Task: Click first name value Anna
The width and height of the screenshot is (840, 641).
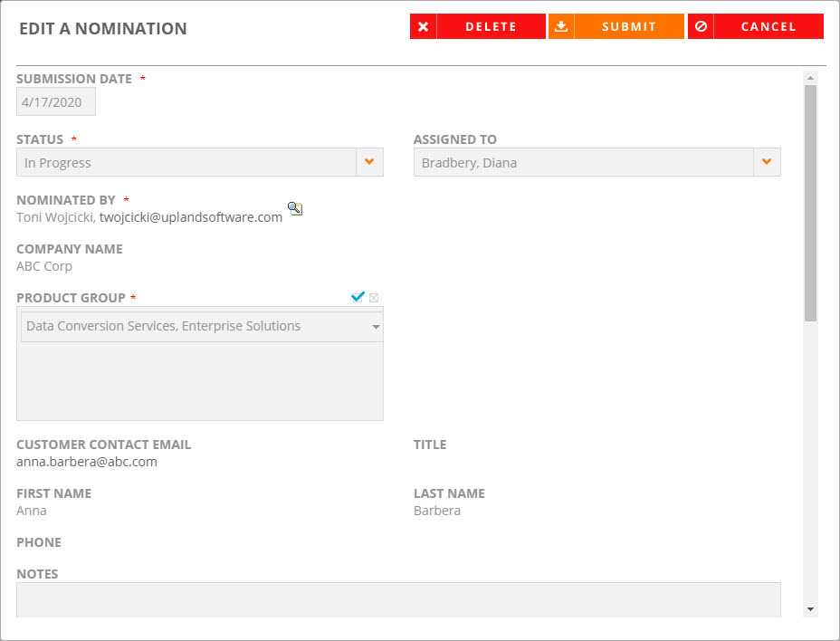Action: (32, 511)
